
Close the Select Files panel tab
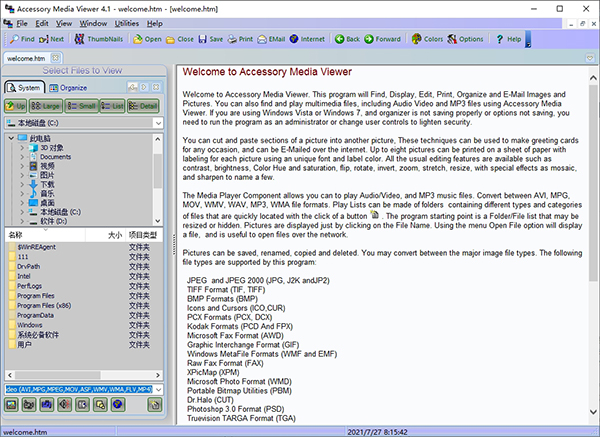(x=156, y=87)
